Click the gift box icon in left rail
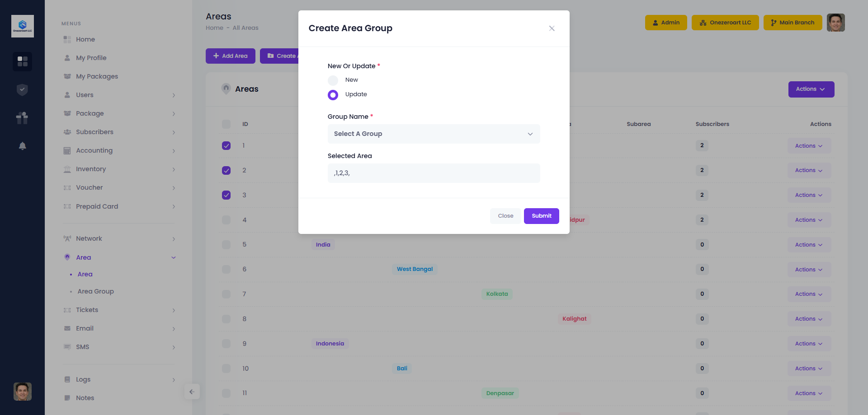The image size is (868, 415). click(22, 118)
